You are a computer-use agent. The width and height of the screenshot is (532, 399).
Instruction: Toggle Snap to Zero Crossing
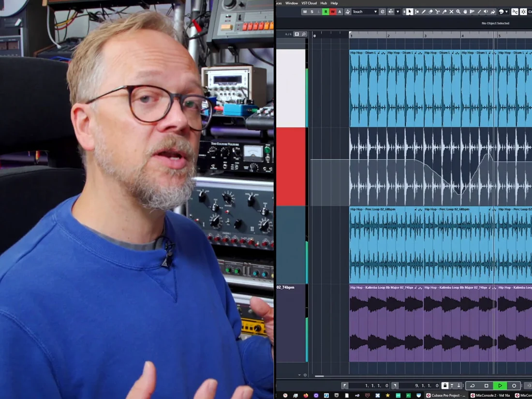pos(515,12)
